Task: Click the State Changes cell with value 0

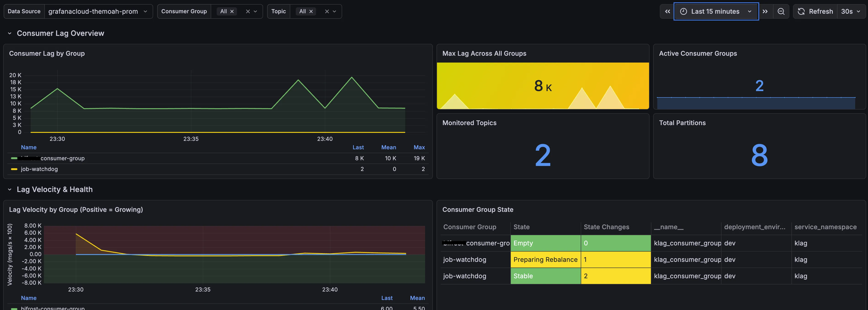Action: pyautogui.click(x=616, y=243)
